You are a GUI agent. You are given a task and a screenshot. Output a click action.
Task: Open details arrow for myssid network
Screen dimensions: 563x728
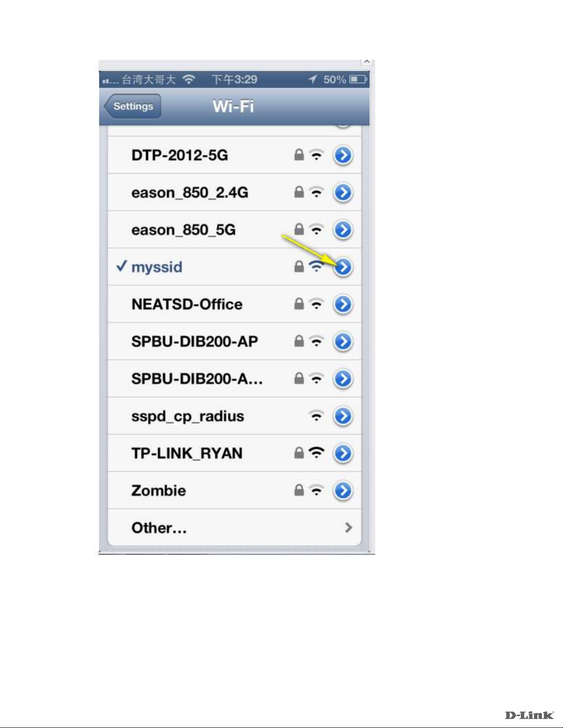[343, 267]
